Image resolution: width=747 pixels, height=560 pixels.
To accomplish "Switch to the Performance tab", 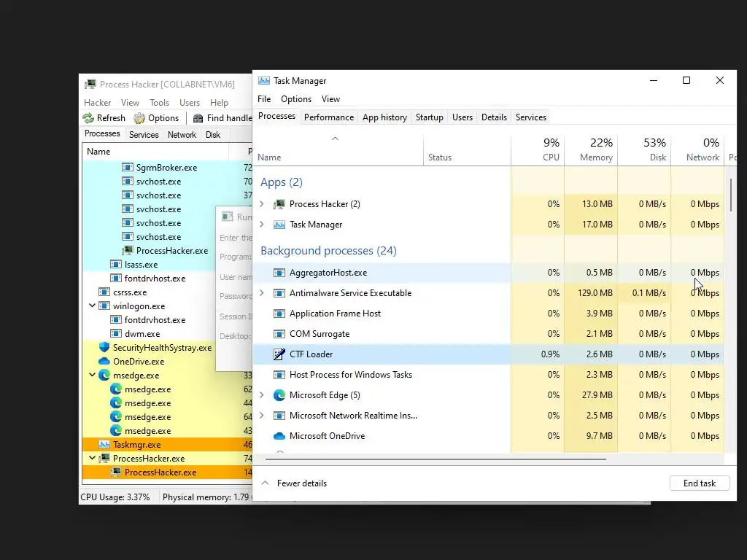I will point(329,117).
